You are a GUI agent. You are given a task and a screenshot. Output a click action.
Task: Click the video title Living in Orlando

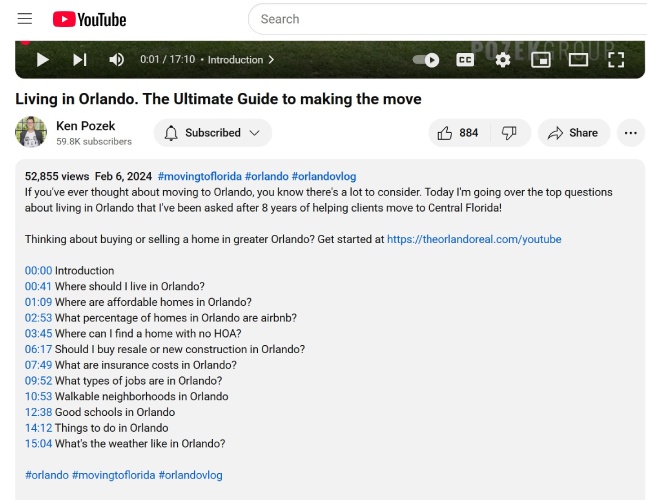(218, 99)
